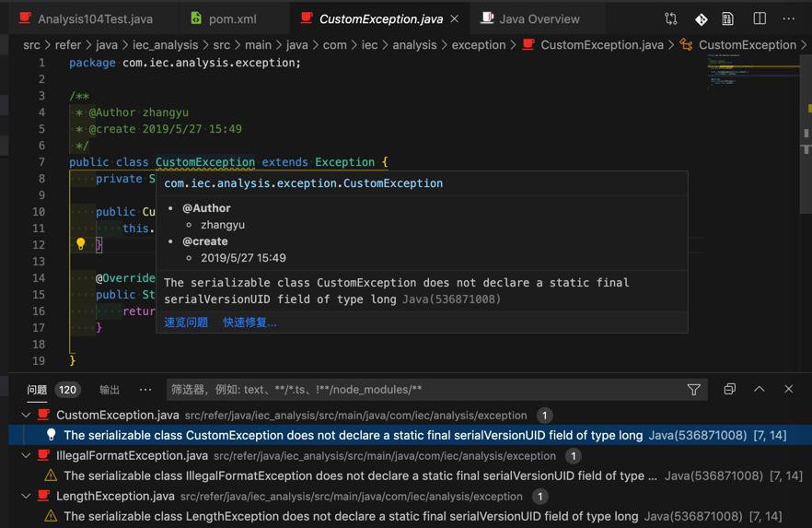The height and width of the screenshot is (528, 812).
Task: Close the bottom problems panel
Action: click(x=789, y=390)
